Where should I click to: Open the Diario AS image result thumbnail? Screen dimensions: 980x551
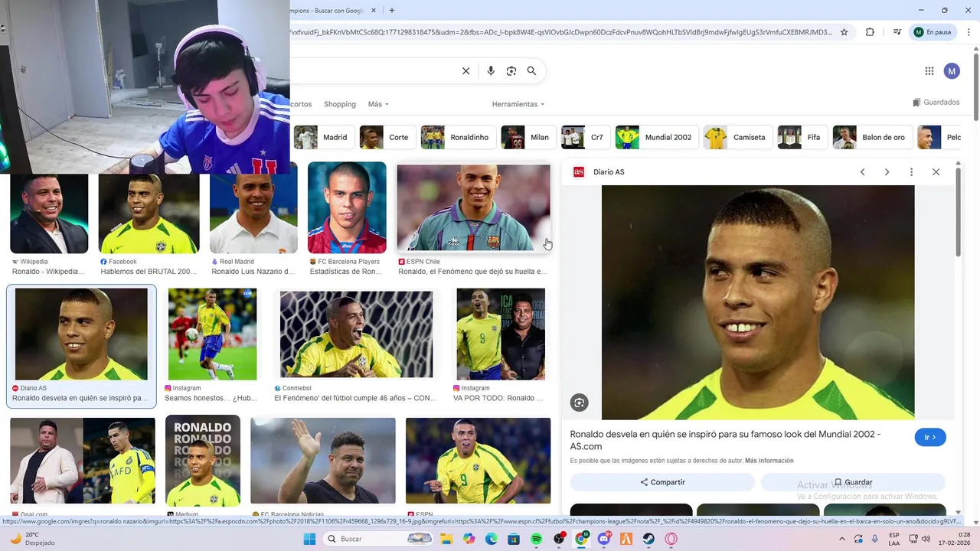coord(81,334)
